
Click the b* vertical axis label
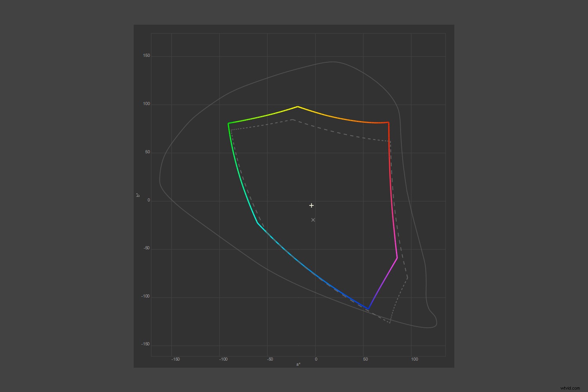(138, 195)
